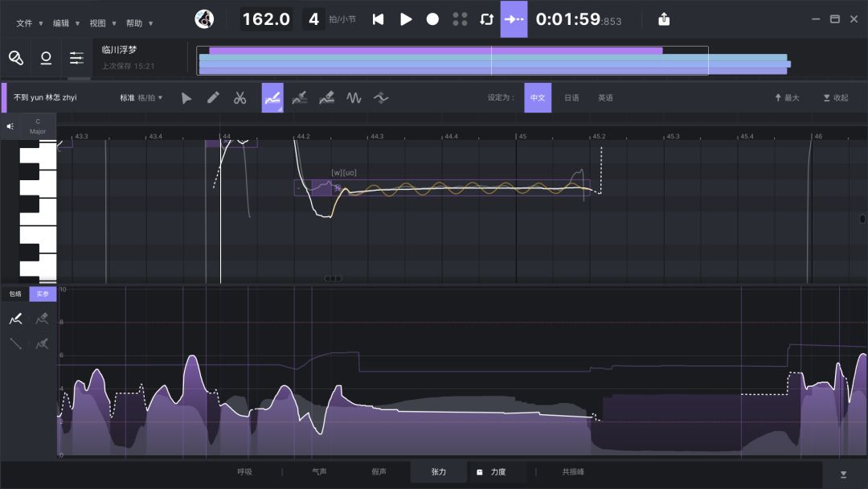Switch to the 呼吸 parameter tab
This screenshot has height=489, width=868.
(244, 472)
